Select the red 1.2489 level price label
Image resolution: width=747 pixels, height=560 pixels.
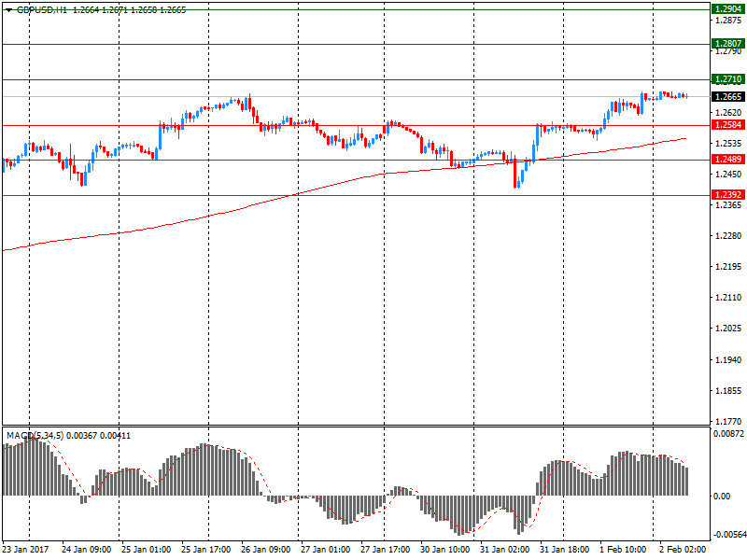point(728,160)
